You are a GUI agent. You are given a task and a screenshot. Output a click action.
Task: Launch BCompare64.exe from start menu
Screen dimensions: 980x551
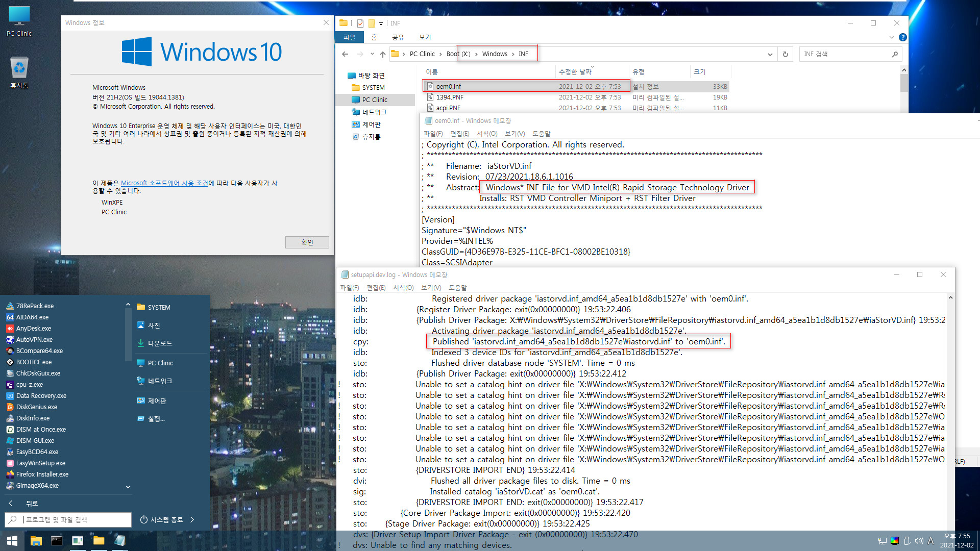point(39,351)
